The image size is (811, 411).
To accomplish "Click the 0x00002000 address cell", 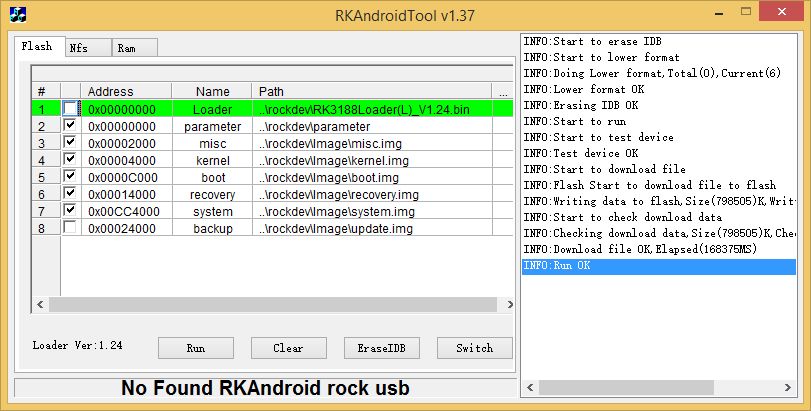I will [126, 143].
